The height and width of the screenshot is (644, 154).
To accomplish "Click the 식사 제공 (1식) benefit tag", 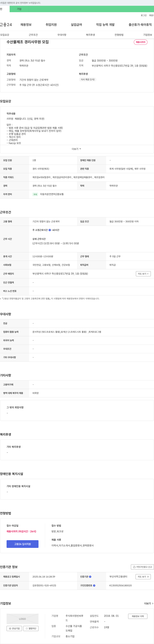I will [x=88, y=79].
